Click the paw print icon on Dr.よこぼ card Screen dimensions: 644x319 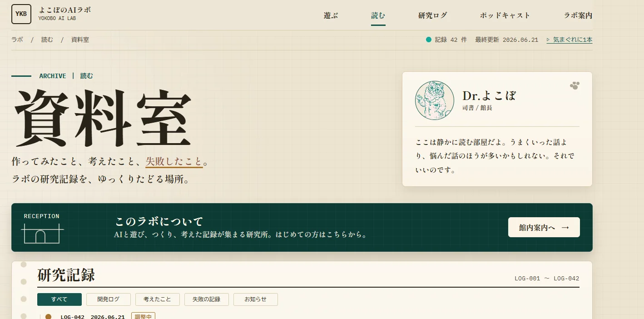(x=575, y=85)
